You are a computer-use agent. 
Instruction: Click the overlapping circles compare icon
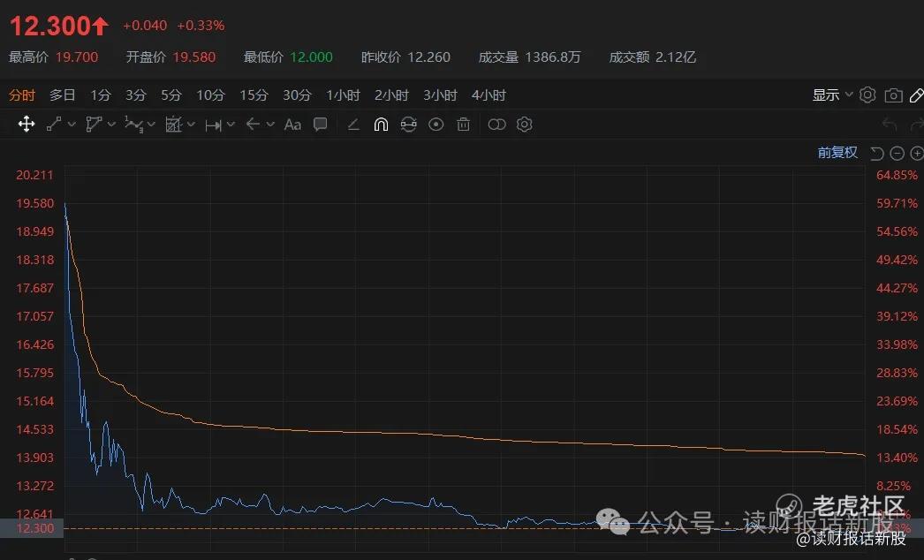pyautogui.click(x=496, y=125)
